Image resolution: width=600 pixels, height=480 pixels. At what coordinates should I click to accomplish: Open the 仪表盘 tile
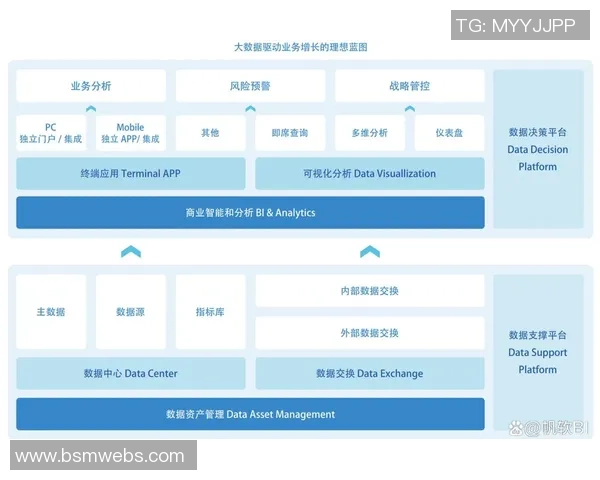point(449,133)
